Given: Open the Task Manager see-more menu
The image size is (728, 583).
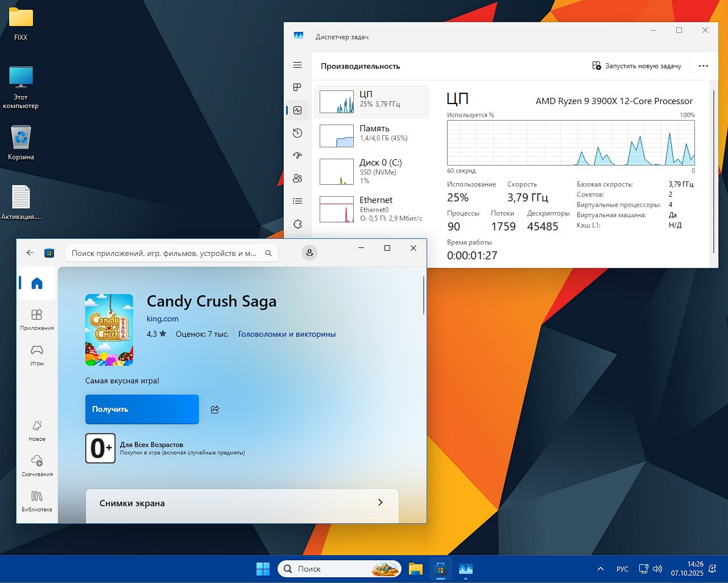Looking at the screenshot, I should tap(704, 65).
